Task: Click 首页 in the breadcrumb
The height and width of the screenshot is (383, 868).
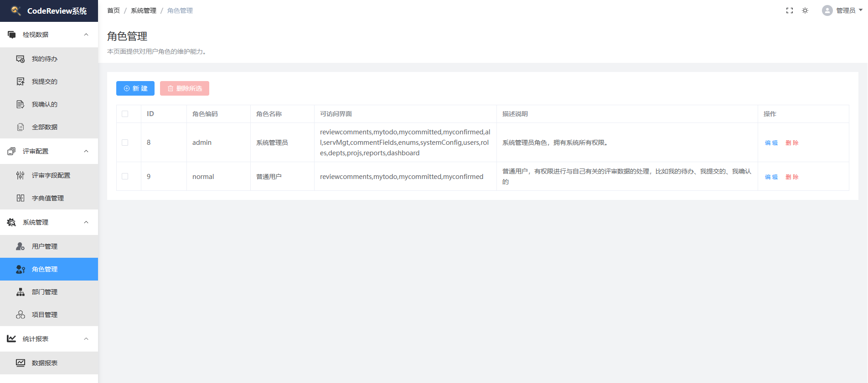Action: click(x=114, y=10)
